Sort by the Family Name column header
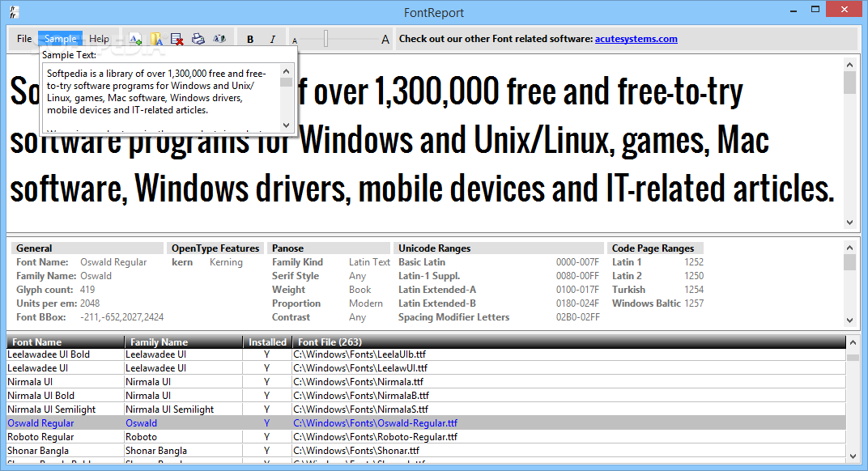The height and width of the screenshot is (471, 868). click(183, 342)
